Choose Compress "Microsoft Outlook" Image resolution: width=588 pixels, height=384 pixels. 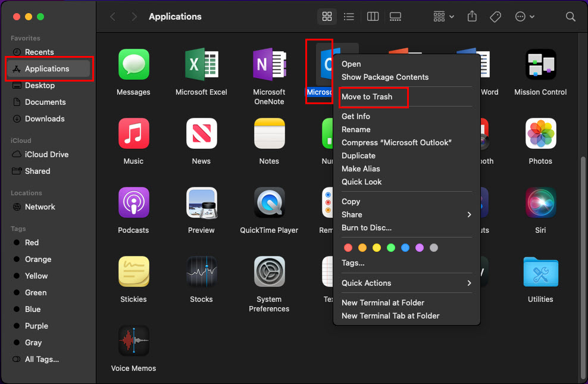406,143
